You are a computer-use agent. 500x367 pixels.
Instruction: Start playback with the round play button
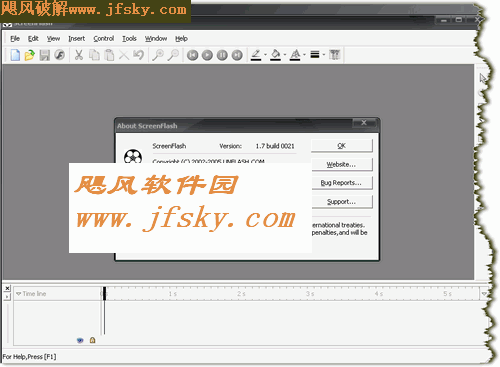click(207, 55)
